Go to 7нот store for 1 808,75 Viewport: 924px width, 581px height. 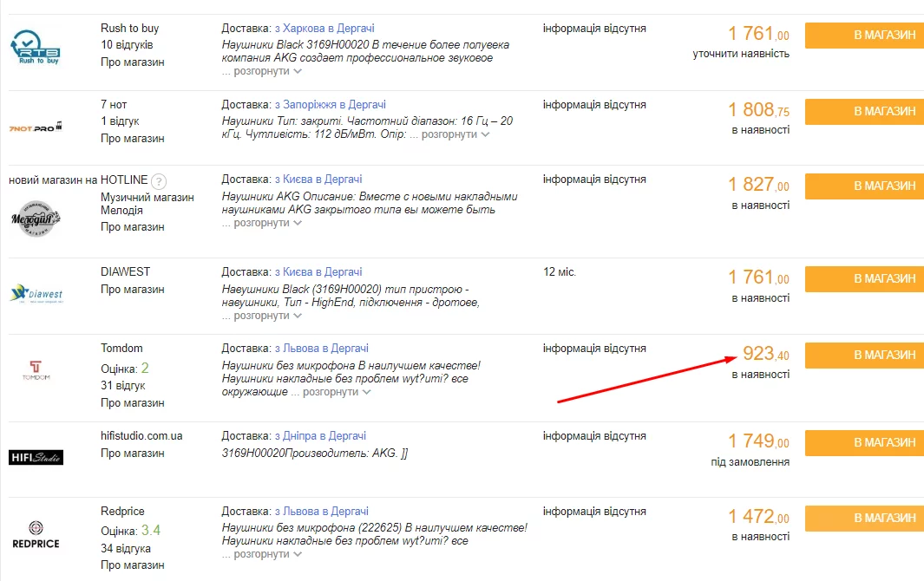[x=864, y=111]
